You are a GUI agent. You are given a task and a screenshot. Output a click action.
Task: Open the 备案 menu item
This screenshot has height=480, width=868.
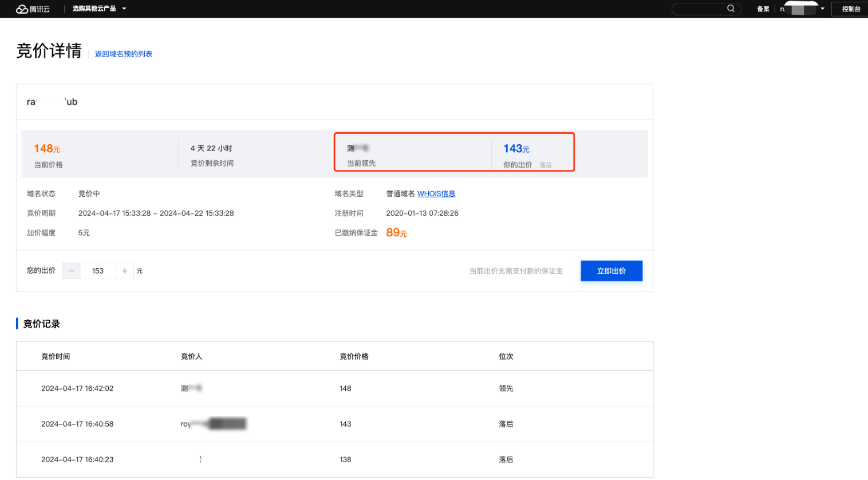pyautogui.click(x=763, y=9)
